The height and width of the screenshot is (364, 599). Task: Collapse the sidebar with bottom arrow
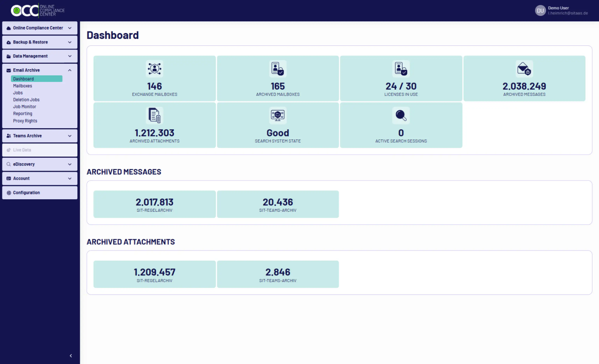point(71,356)
